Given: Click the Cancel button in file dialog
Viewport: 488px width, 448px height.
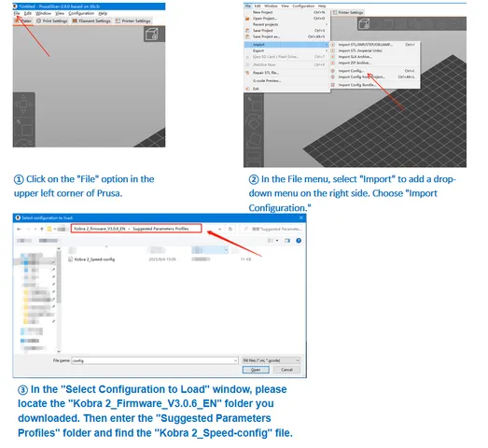Looking at the screenshot, I should coord(286,370).
